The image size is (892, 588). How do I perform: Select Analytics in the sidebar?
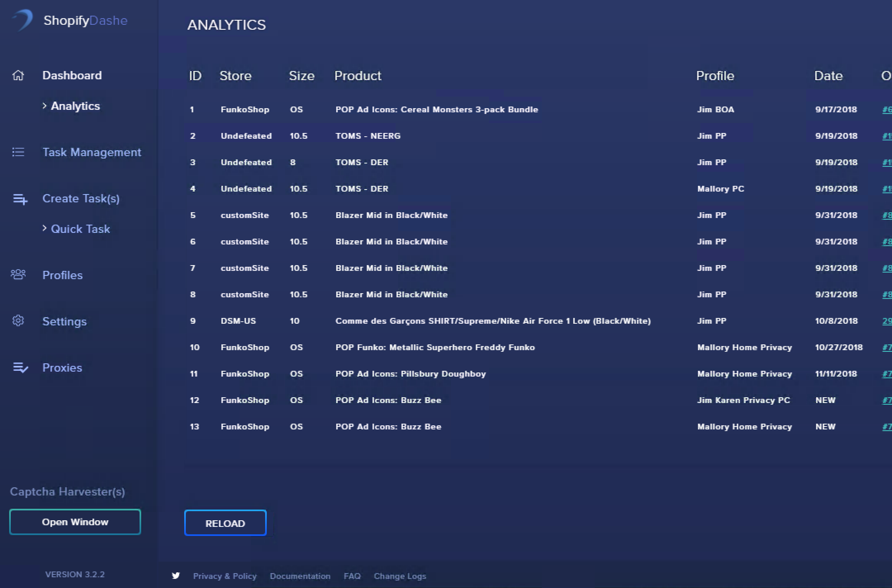(75, 106)
